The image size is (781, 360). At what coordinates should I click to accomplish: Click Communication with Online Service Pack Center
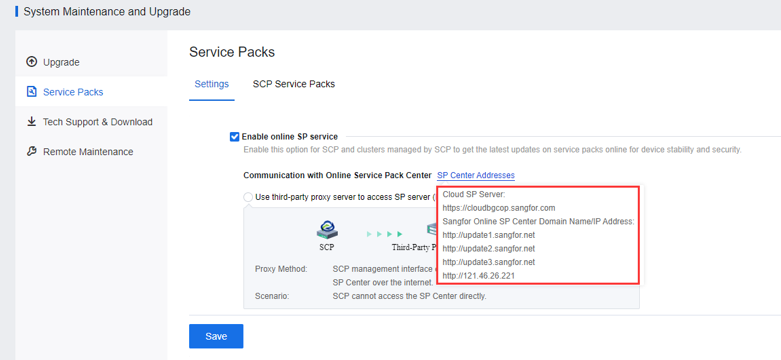pyautogui.click(x=337, y=175)
